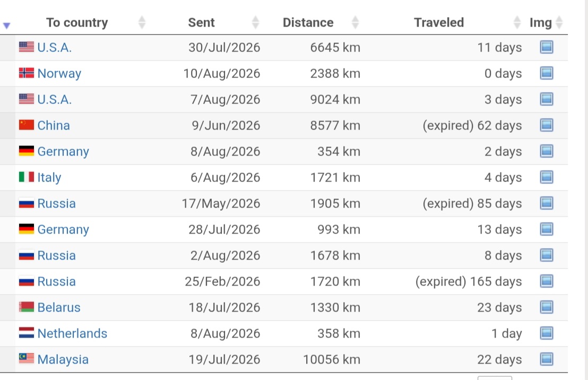Sort table by To country arrows
This screenshot has height=380, width=588.
(142, 22)
